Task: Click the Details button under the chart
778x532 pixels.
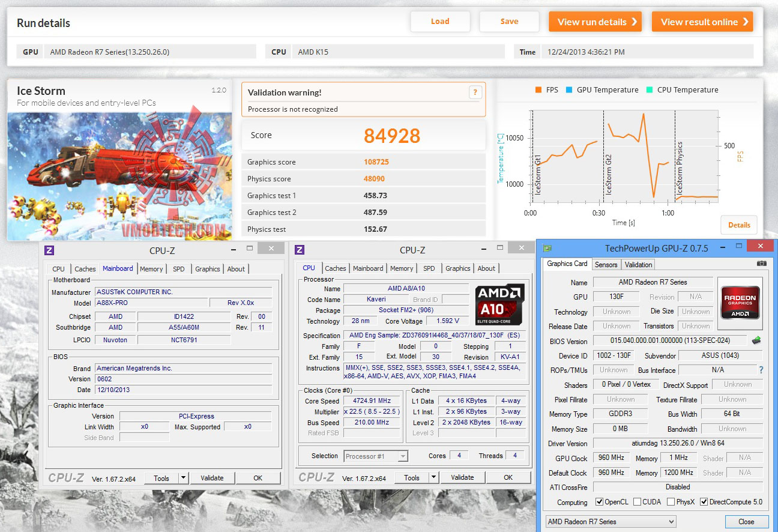Action: pyautogui.click(x=739, y=225)
